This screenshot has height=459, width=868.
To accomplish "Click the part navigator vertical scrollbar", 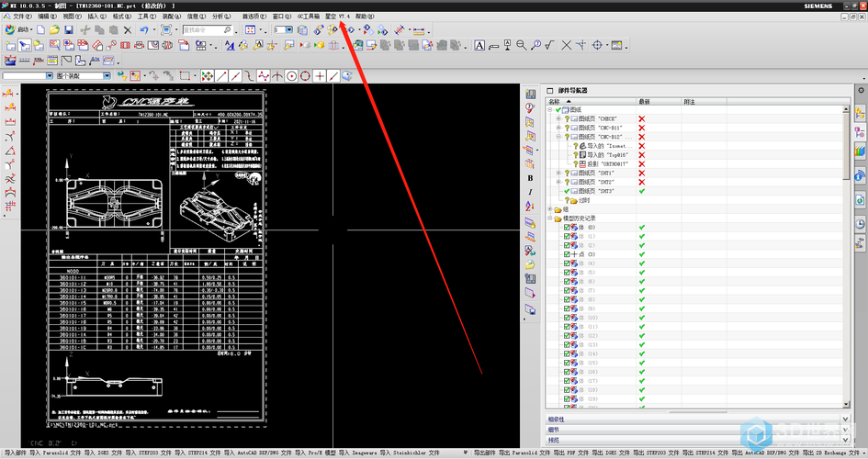I will 845,257.
